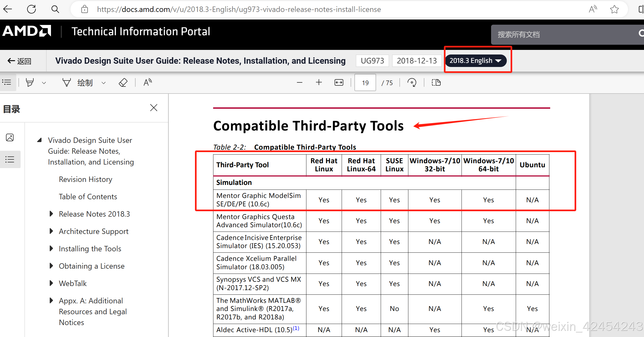Click the browser refresh icon
644x337 pixels.
tap(31, 9)
